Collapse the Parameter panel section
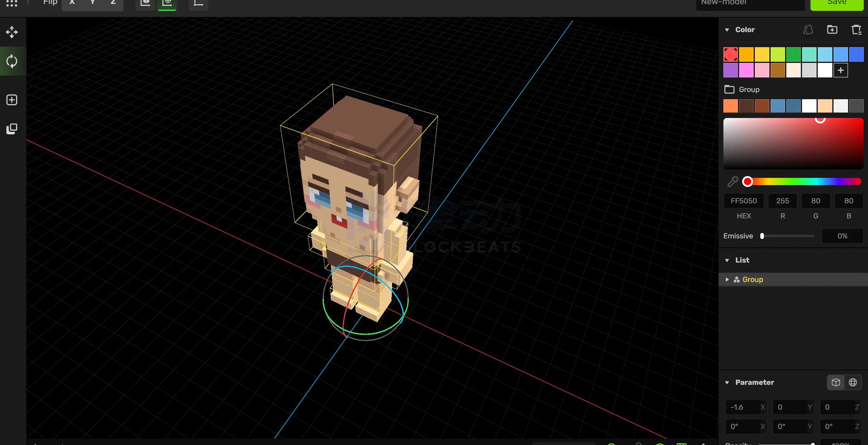The width and height of the screenshot is (868, 445). coord(727,382)
